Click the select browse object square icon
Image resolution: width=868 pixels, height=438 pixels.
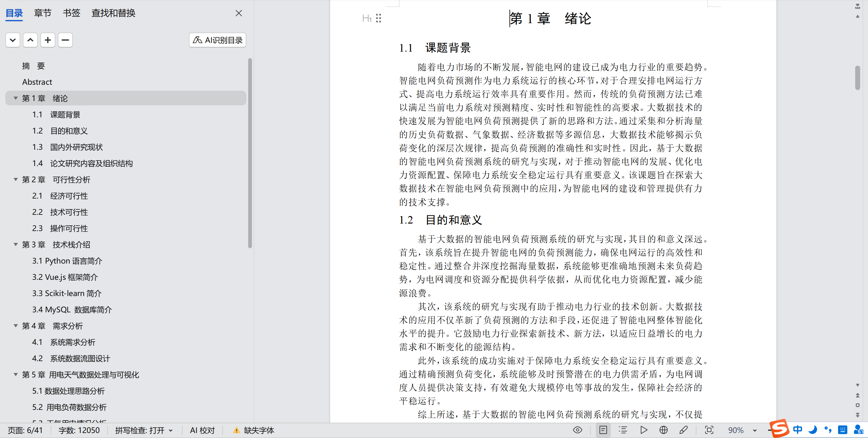tap(858, 405)
